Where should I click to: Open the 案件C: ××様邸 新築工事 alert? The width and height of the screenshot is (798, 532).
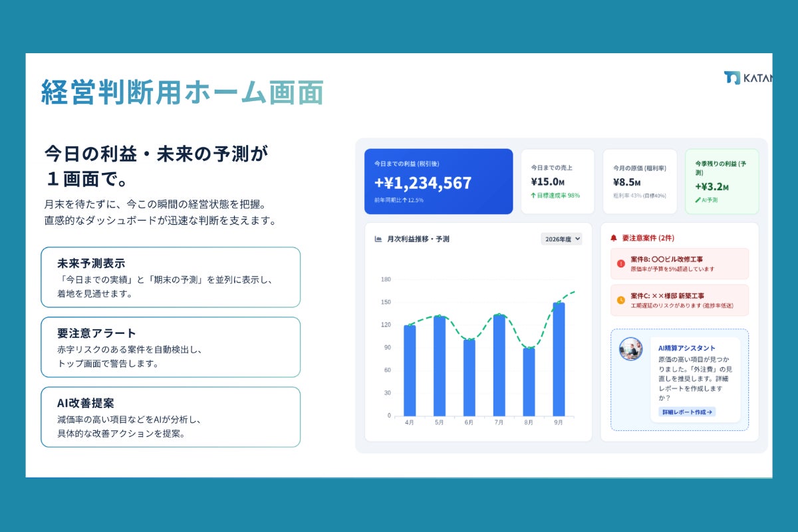point(679,300)
